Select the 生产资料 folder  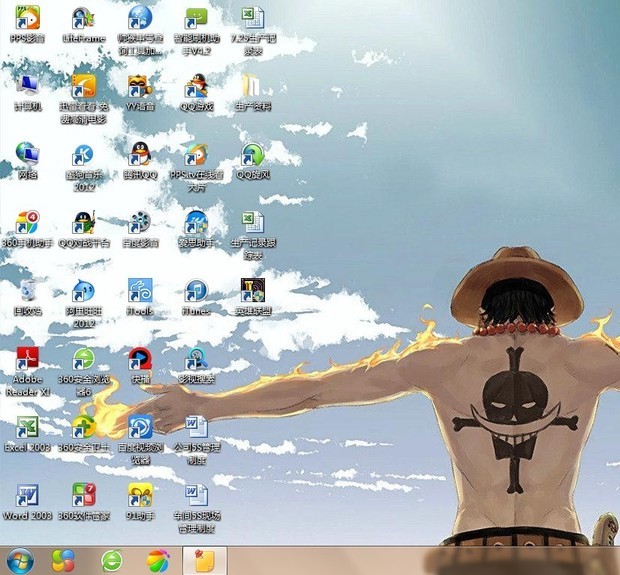coord(252,86)
